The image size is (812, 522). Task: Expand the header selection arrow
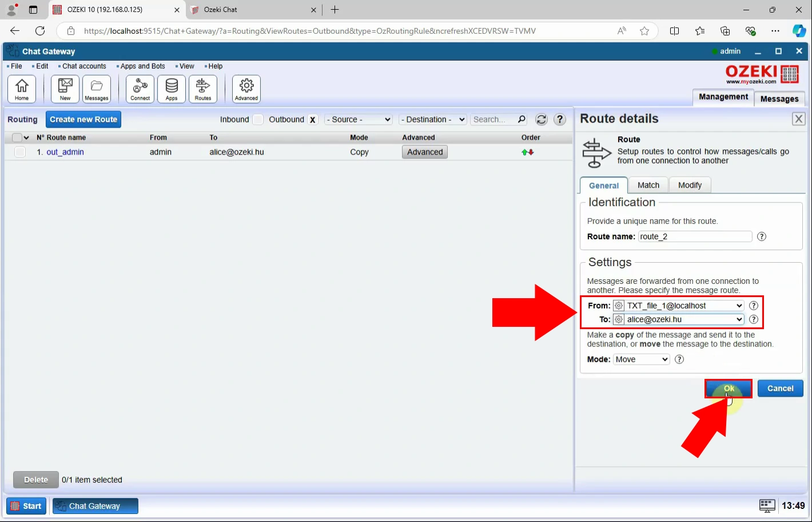[26, 138]
